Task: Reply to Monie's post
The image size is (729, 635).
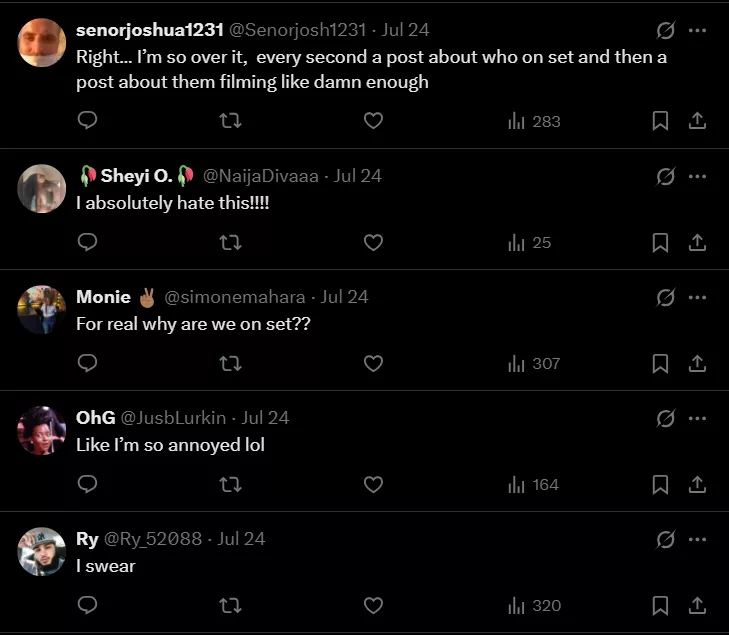Action: pyautogui.click(x=88, y=363)
